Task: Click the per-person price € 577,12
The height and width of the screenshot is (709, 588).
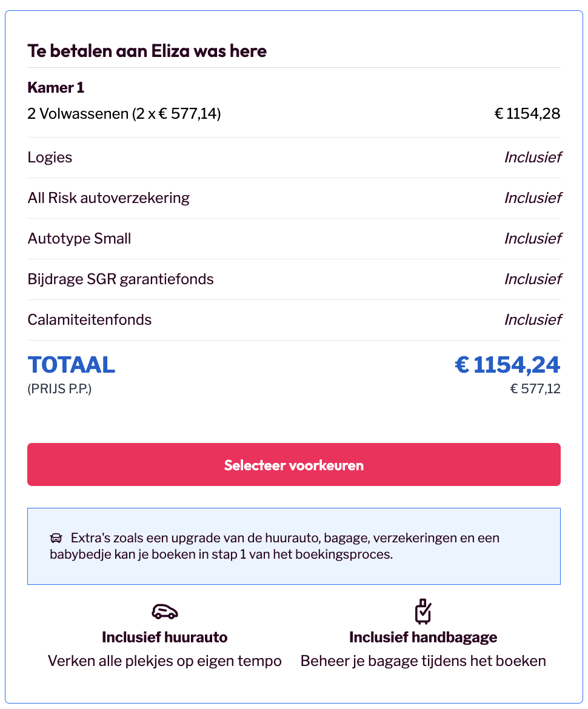Action: (x=535, y=389)
